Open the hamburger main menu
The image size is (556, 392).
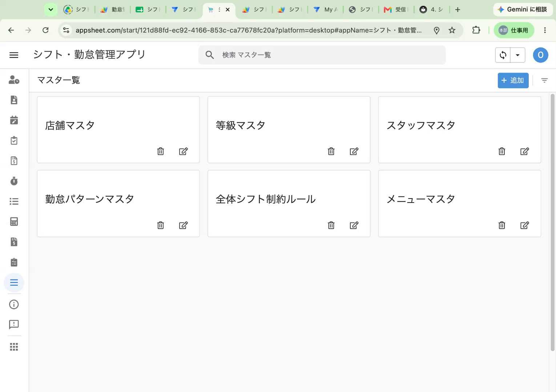(x=14, y=55)
